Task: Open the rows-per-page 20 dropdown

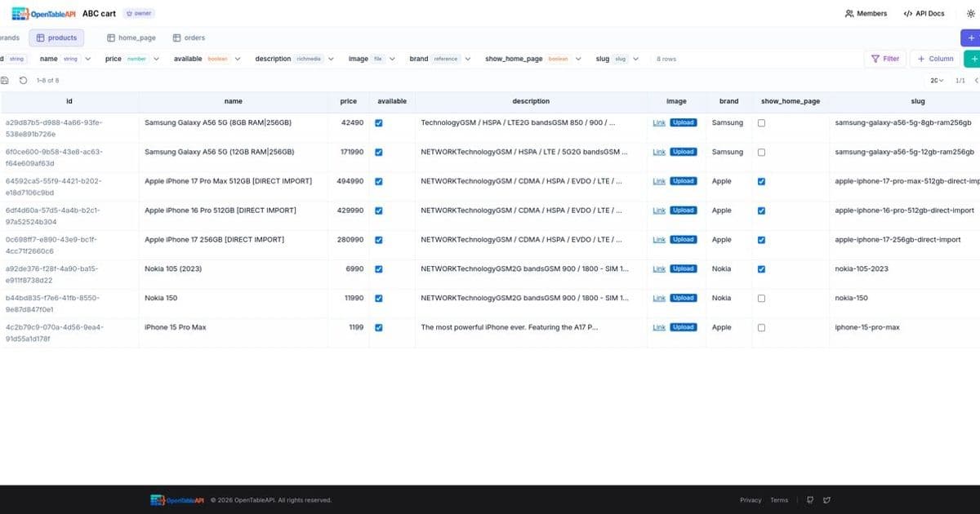Action: pos(938,80)
